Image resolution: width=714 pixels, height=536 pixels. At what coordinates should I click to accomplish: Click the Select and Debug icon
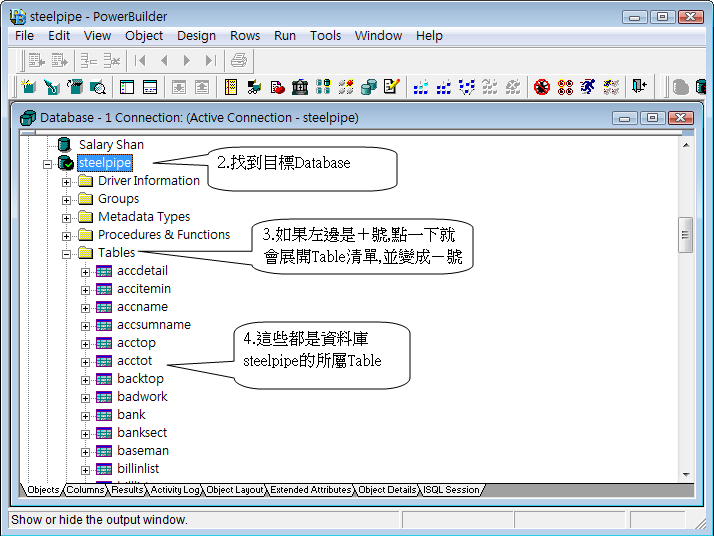pyautogui.click(x=565, y=87)
